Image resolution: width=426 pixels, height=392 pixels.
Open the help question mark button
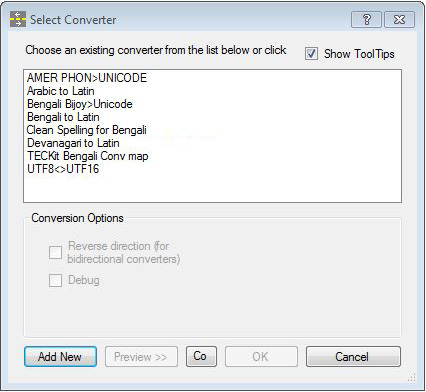click(x=366, y=20)
